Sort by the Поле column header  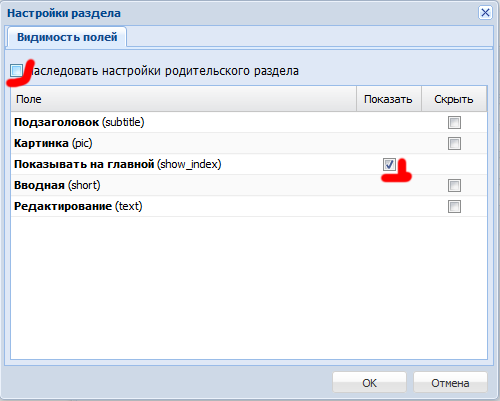184,99
